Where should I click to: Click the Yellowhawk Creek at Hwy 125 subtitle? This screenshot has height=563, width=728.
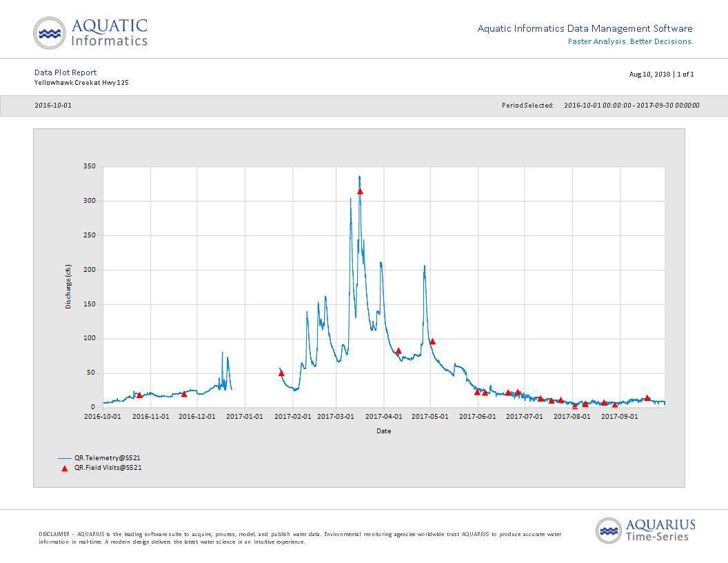point(81,83)
